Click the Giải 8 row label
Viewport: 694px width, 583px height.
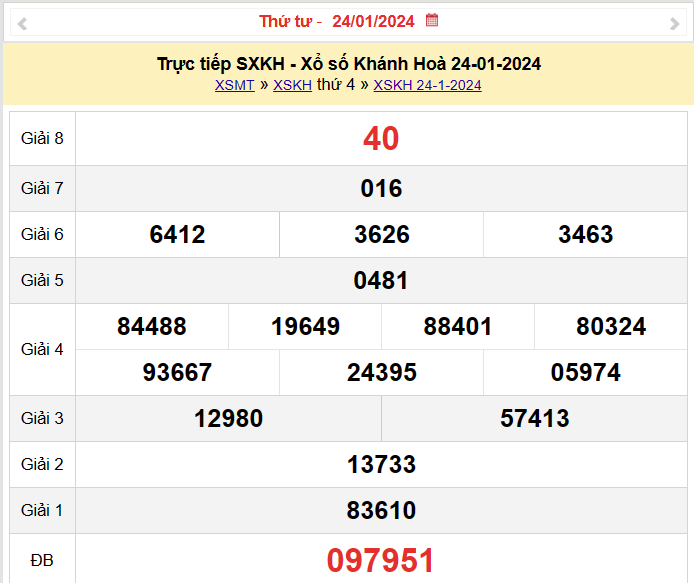point(42,139)
